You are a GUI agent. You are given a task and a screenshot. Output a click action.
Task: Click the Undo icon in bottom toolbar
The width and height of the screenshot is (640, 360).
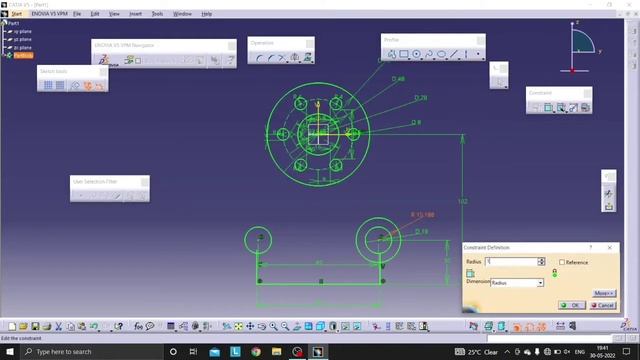tap(94, 326)
